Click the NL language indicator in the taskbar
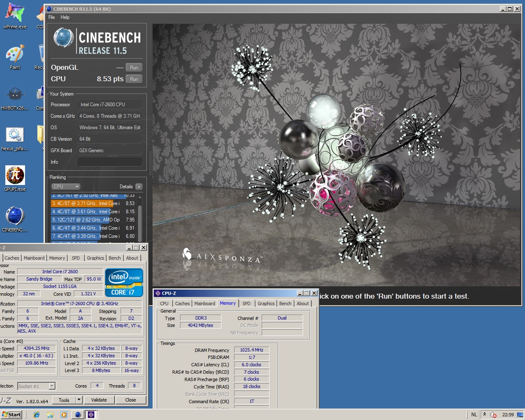The height and width of the screenshot is (420, 525). click(x=474, y=415)
